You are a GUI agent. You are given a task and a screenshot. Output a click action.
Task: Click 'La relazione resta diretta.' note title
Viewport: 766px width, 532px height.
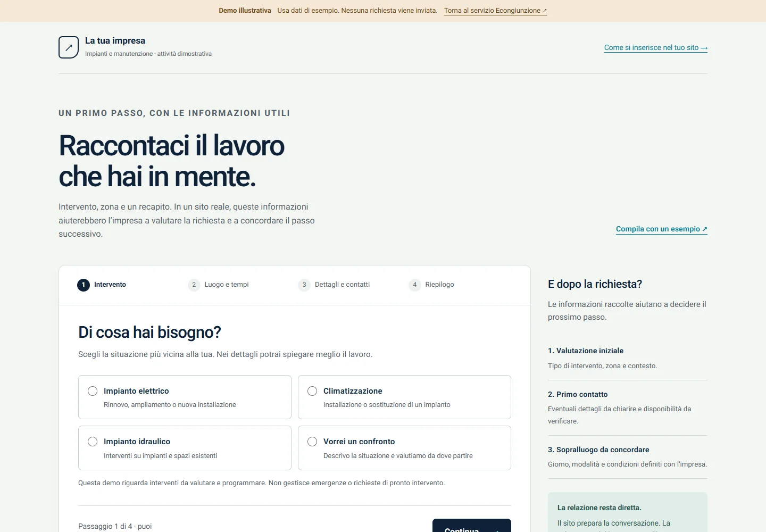pyautogui.click(x=600, y=508)
